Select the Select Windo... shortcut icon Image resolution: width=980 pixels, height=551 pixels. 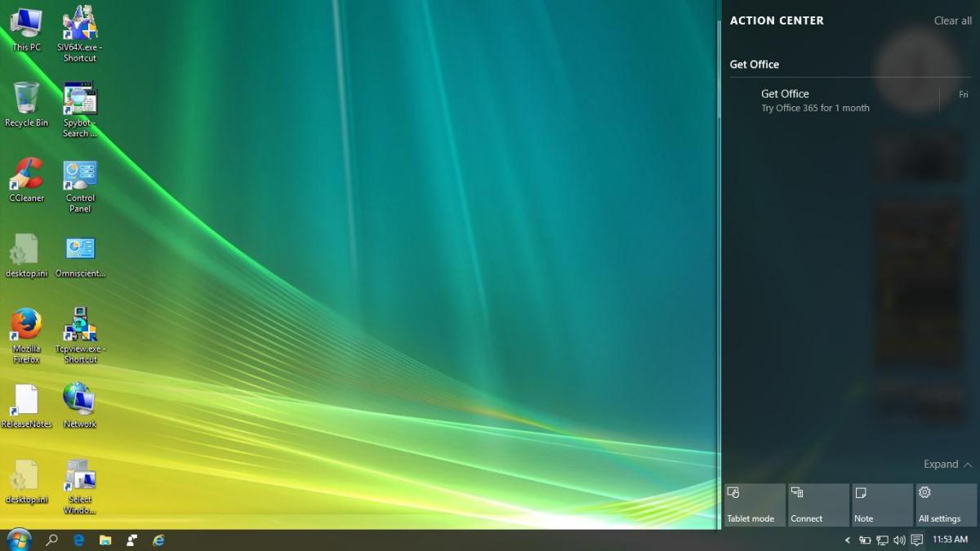[x=80, y=487]
